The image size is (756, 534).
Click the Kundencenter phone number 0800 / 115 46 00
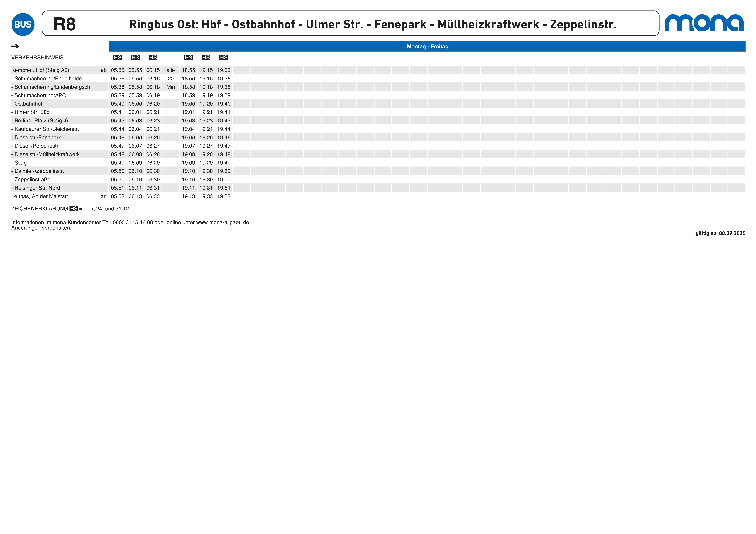pyautogui.click(x=133, y=222)
